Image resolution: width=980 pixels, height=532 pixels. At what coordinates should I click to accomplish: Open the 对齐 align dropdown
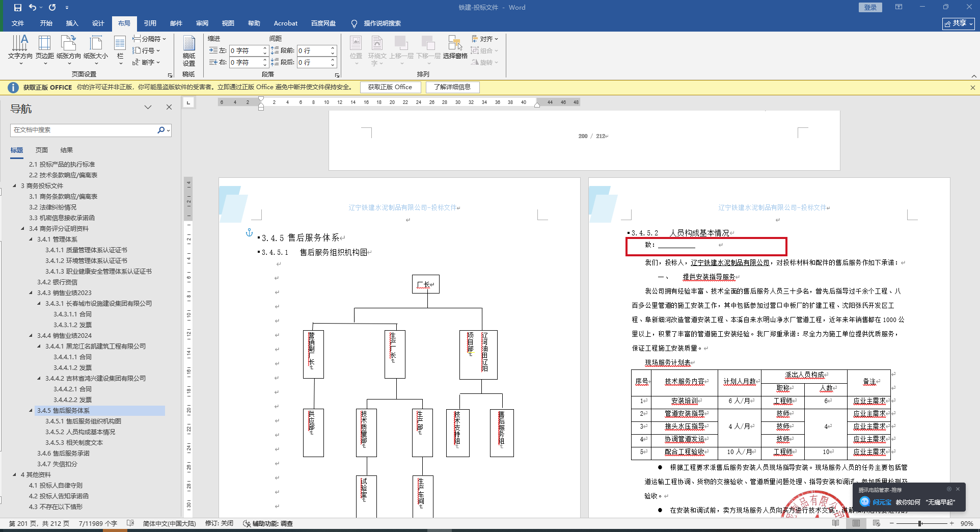(485, 39)
